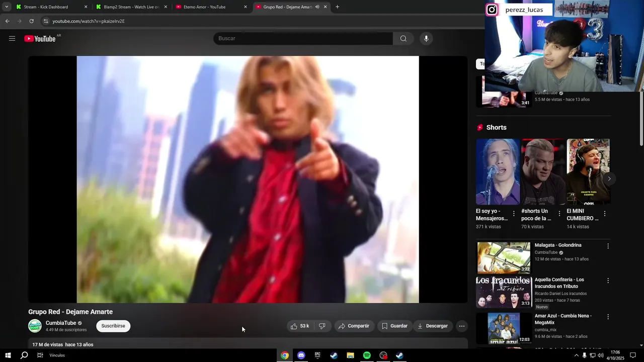
Task: Open options for Aquella Confitería video
Action: tap(608, 281)
